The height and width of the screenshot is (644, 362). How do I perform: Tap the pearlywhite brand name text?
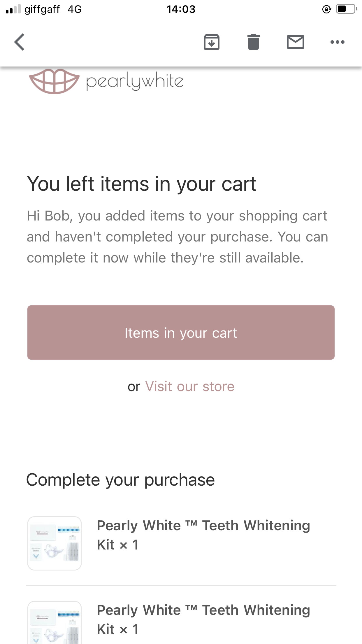tap(135, 81)
